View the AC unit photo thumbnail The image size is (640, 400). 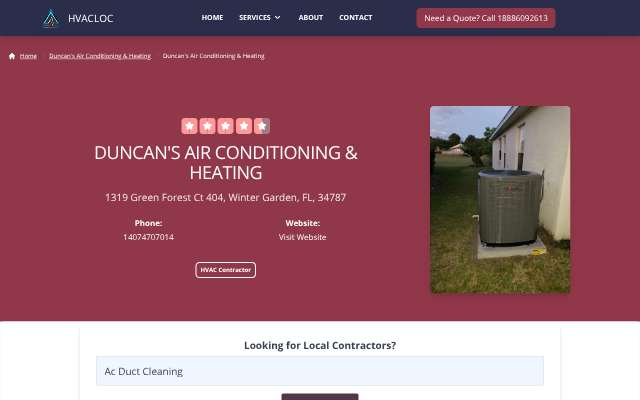coord(500,199)
